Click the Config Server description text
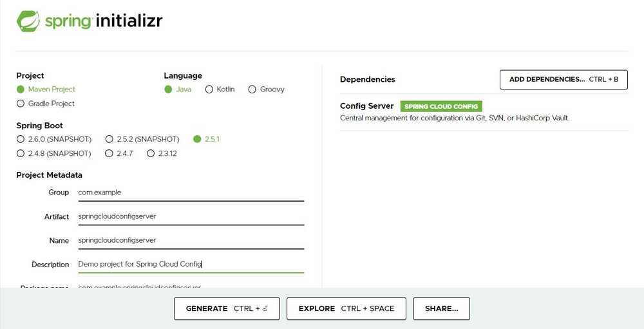644x329 pixels. click(455, 118)
